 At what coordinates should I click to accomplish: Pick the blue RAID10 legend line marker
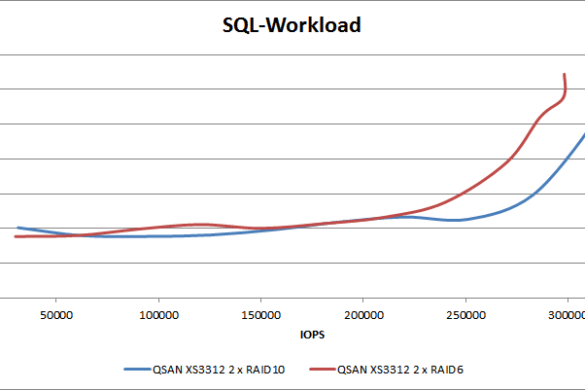137,369
